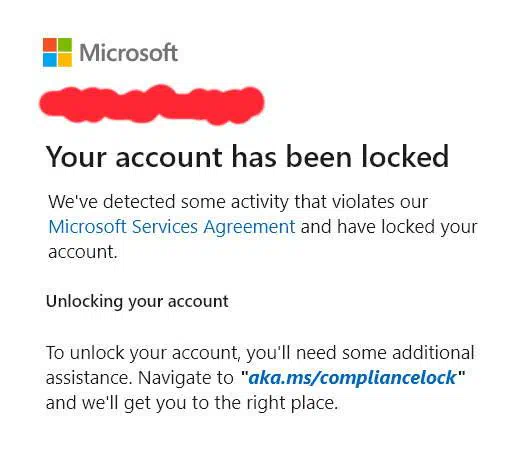Click the "account." word ending first paragraph
The height and width of the screenshot is (458, 516).
tap(83, 252)
